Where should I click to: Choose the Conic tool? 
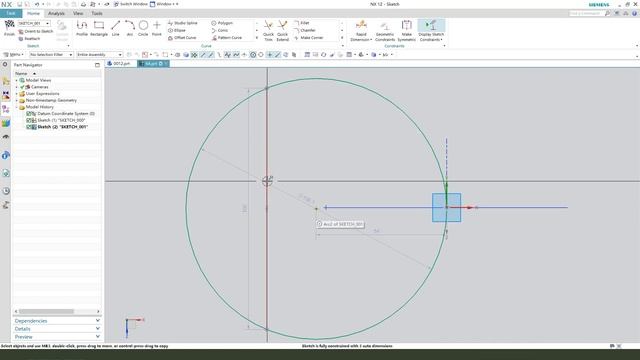pyautogui.click(x=220, y=30)
